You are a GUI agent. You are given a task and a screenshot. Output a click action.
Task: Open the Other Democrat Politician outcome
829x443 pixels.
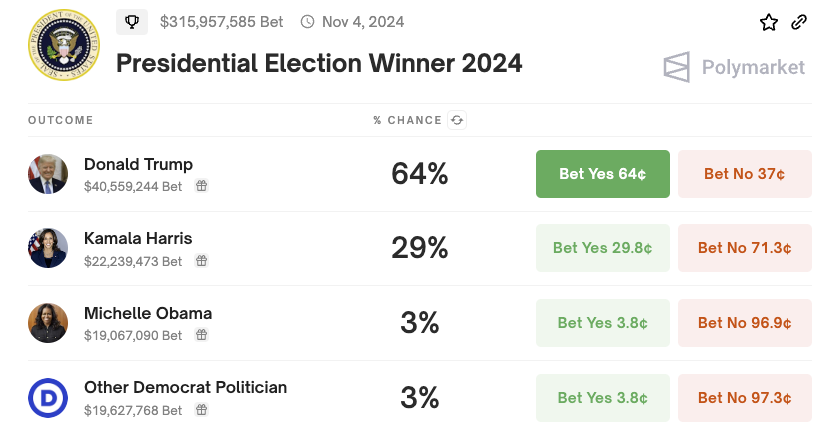point(185,387)
